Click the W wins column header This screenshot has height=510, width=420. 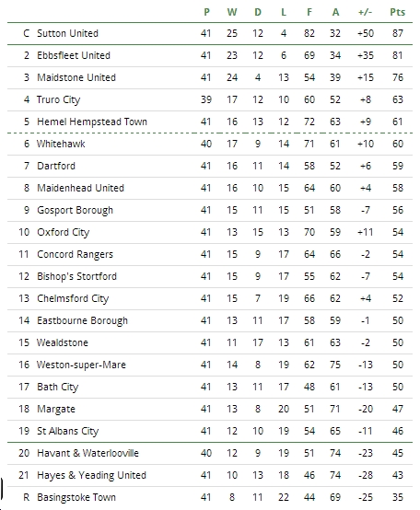click(231, 12)
